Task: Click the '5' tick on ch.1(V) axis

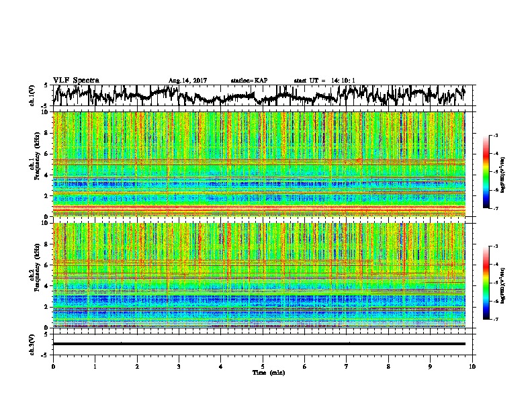Action: click(x=46, y=85)
